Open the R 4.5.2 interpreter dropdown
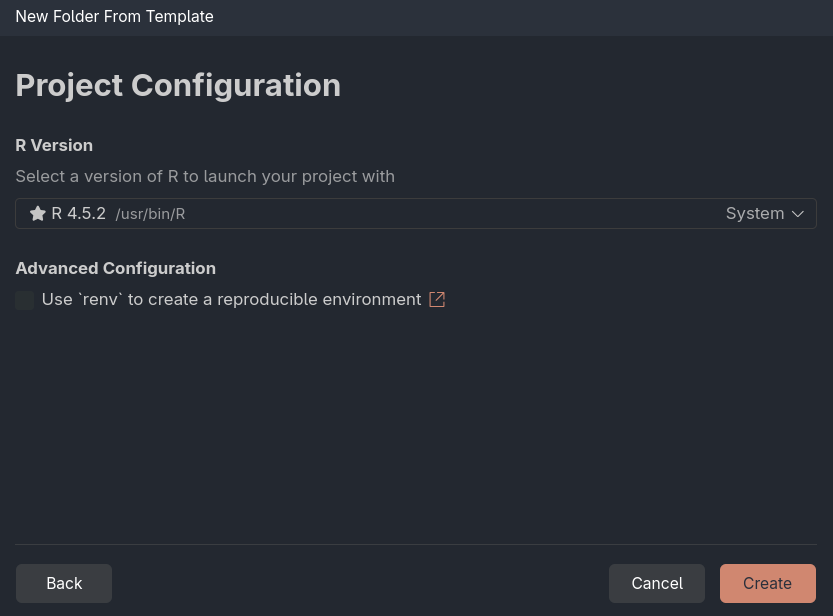 pos(415,213)
